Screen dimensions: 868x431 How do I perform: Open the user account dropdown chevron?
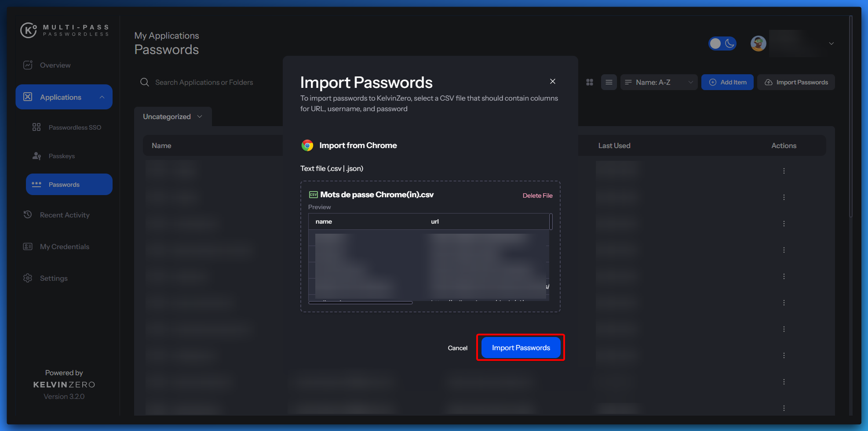831,43
